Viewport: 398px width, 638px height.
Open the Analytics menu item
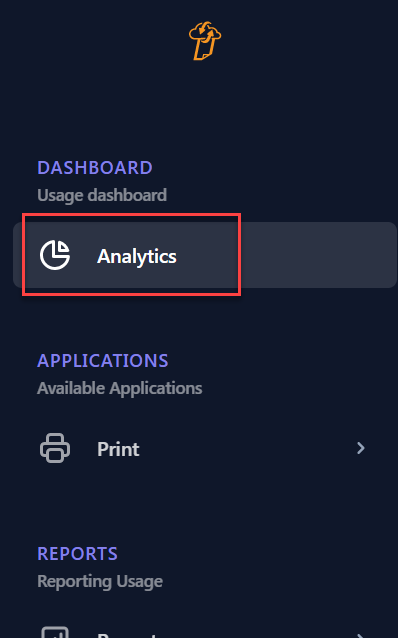pos(205,255)
